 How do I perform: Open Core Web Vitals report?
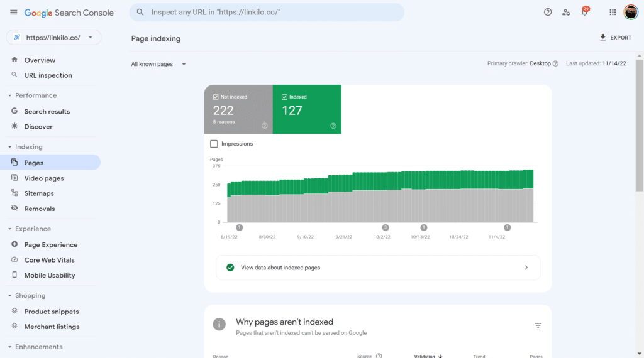(49, 260)
